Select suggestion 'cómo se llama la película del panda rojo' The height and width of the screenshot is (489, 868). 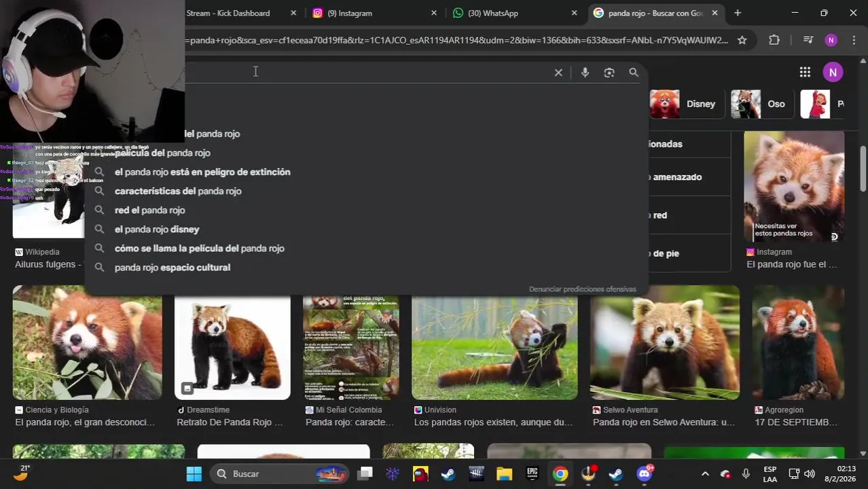tap(199, 248)
